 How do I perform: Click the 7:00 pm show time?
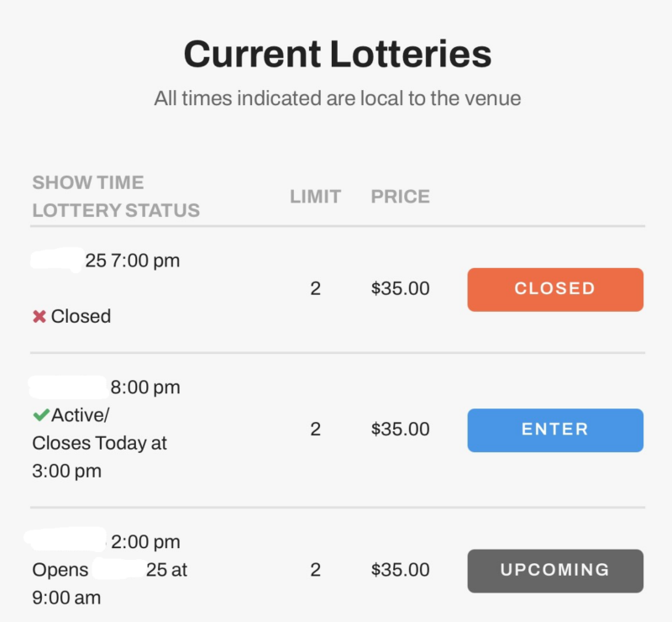click(x=143, y=261)
